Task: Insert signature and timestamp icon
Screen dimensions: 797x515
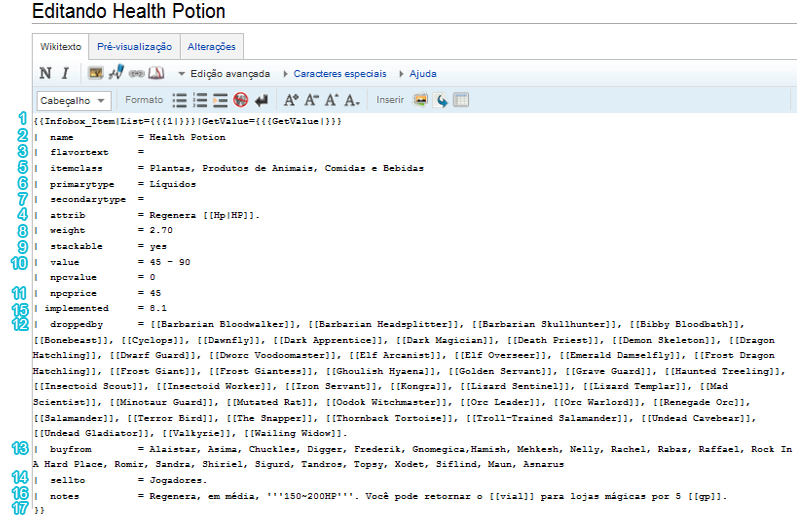Action: coord(116,73)
